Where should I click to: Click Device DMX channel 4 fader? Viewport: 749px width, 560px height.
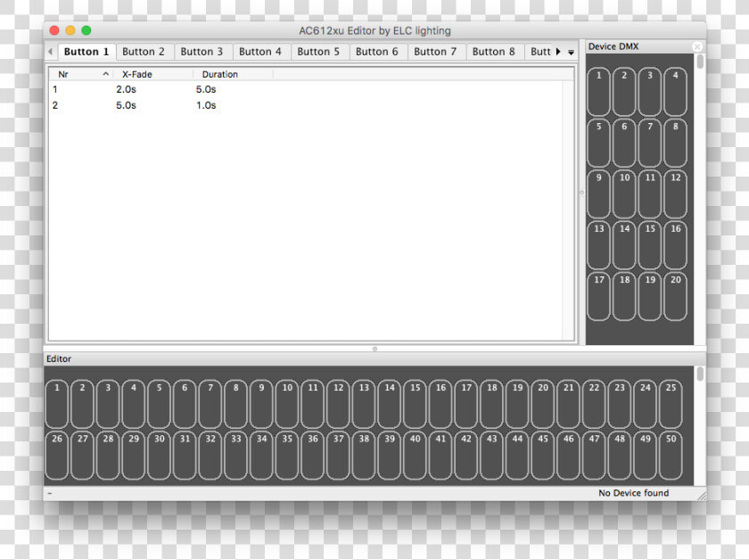click(x=676, y=92)
